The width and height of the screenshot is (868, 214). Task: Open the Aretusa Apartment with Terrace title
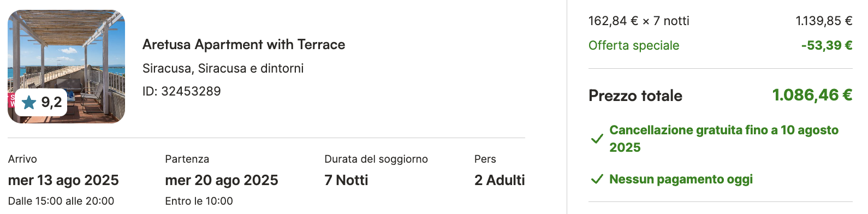pyautogui.click(x=243, y=44)
